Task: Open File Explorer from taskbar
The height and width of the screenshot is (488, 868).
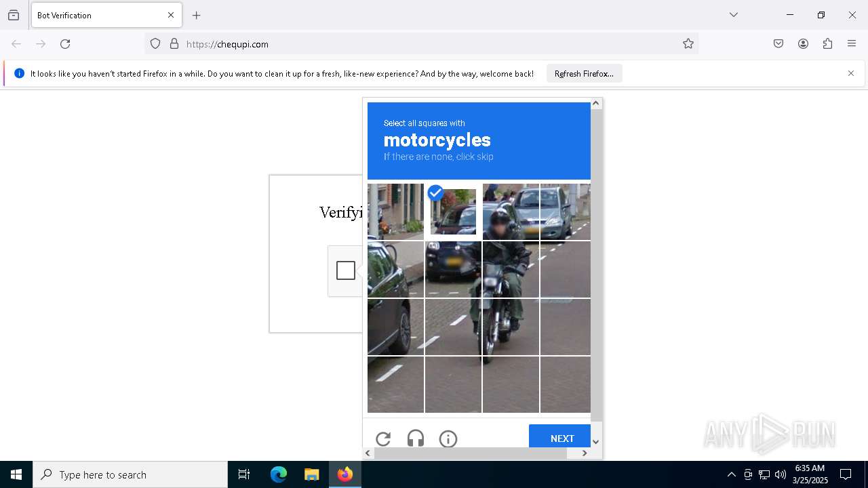Action: pos(311,474)
